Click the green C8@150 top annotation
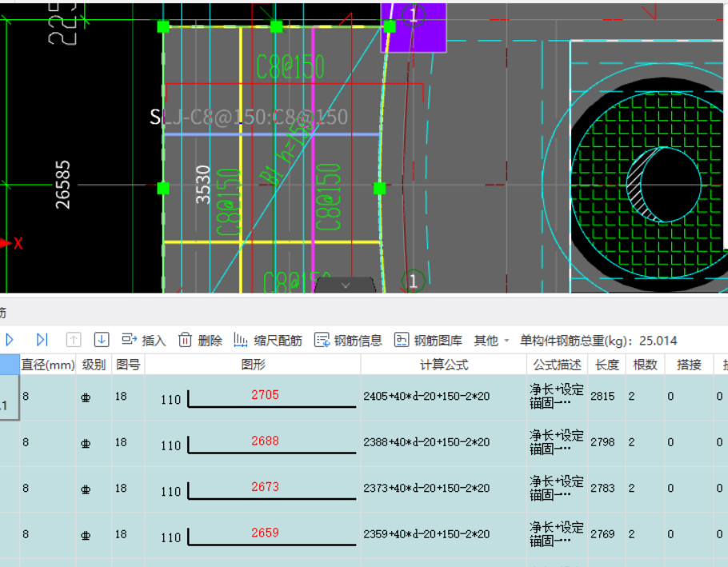Viewport: 728px width, 567px height. (x=290, y=66)
